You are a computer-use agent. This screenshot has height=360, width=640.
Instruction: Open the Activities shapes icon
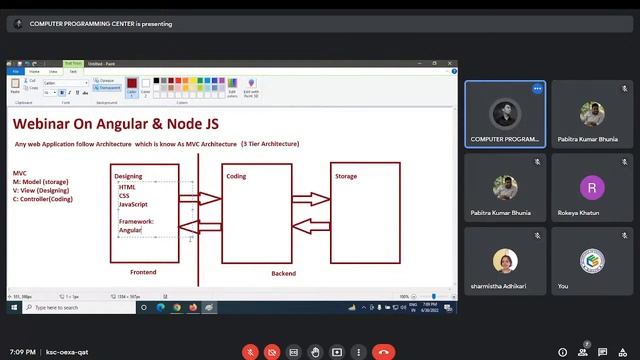[622, 352]
